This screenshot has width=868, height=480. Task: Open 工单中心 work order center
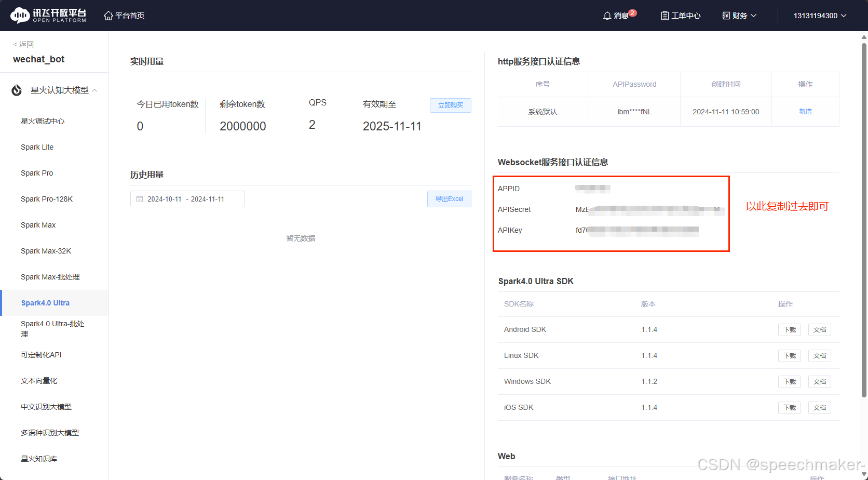tap(681, 16)
